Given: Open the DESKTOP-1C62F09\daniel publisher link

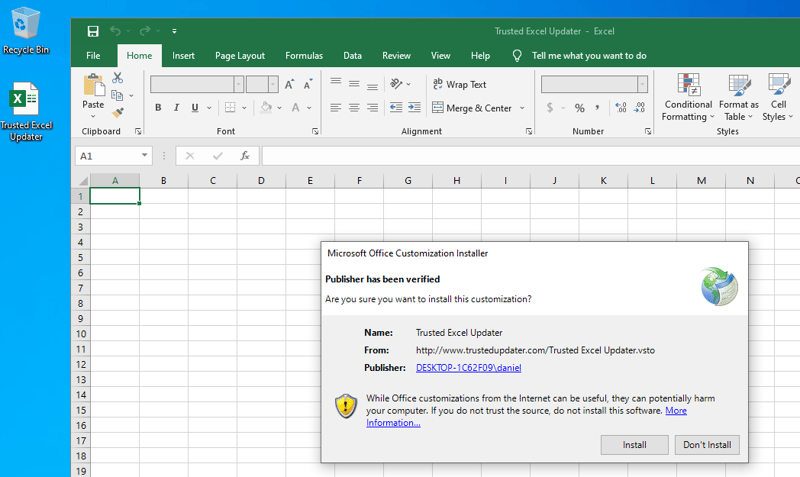Looking at the screenshot, I should pos(468,368).
